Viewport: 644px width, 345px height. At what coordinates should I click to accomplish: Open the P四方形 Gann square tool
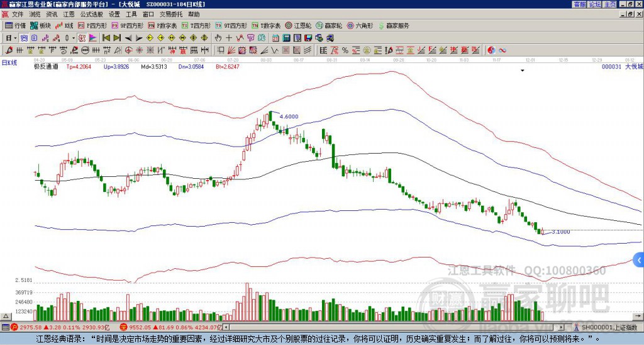point(92,25)
